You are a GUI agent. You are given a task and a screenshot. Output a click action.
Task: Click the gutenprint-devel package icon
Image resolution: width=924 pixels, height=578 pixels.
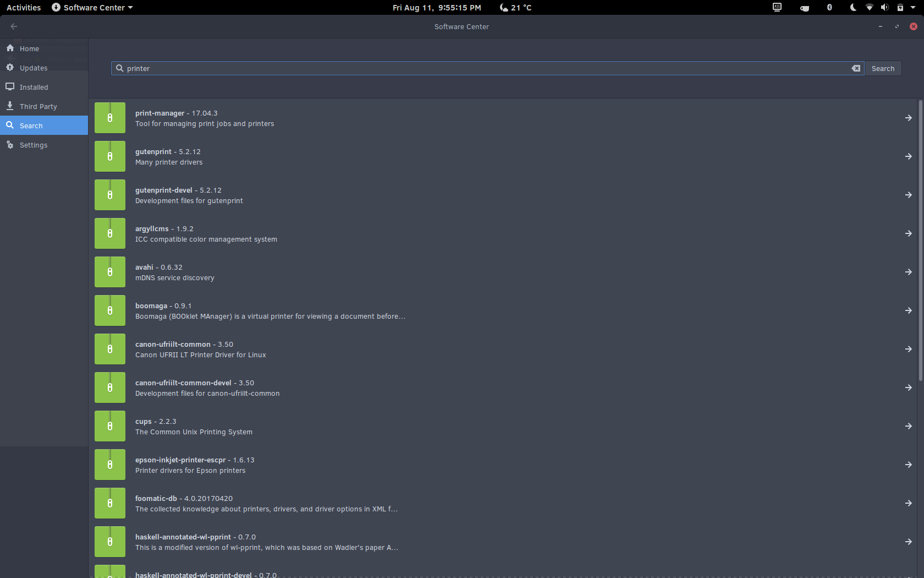pyautogui.click(x=110, y=195)
